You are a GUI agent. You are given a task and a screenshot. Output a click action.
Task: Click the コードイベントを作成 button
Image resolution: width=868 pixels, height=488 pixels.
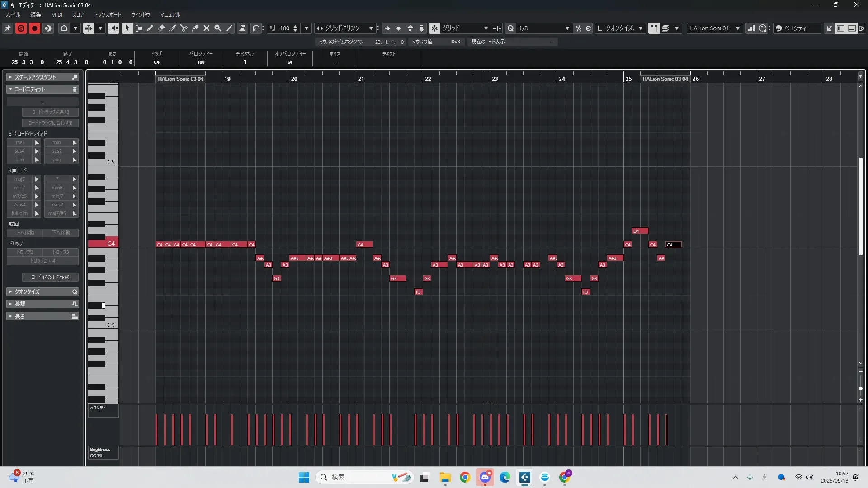pos(50,277)
